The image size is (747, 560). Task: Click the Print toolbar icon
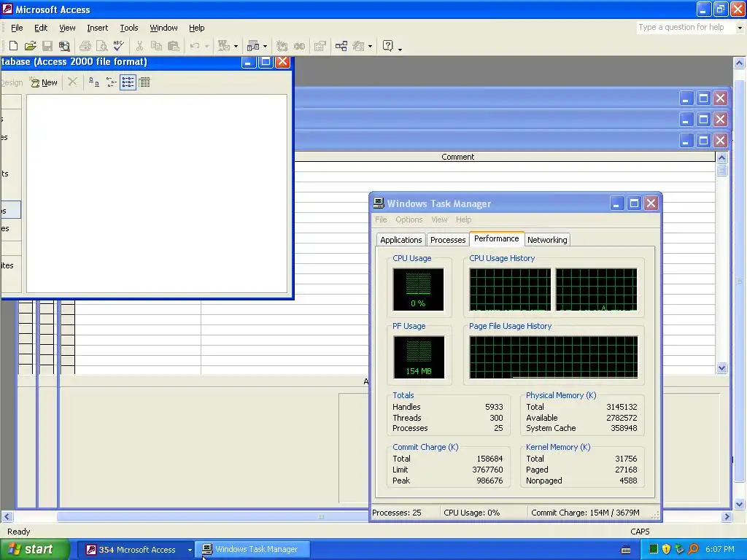85,46
